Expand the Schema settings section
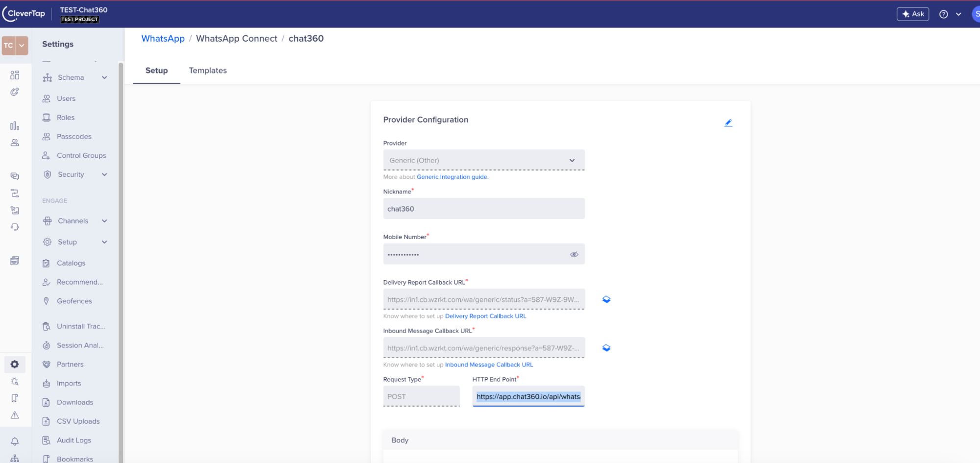This screenshot has width=980, height=463. point(75,77)
